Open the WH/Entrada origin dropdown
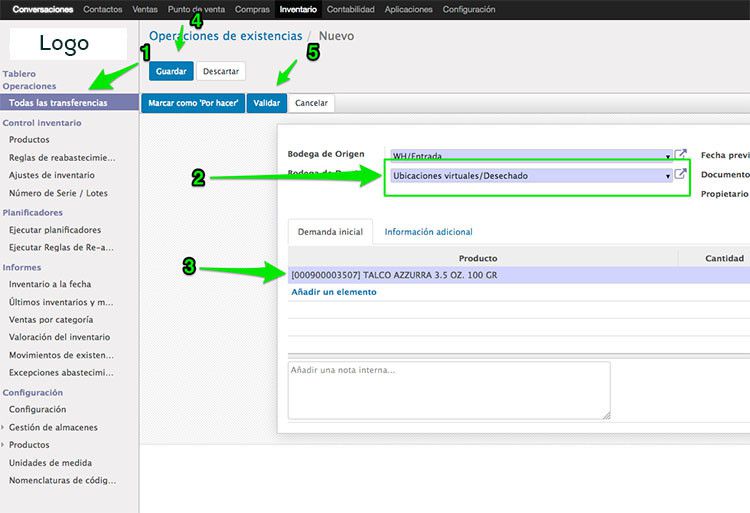The height and width of the screenshot is (513, 750). (x=668, y=156)
